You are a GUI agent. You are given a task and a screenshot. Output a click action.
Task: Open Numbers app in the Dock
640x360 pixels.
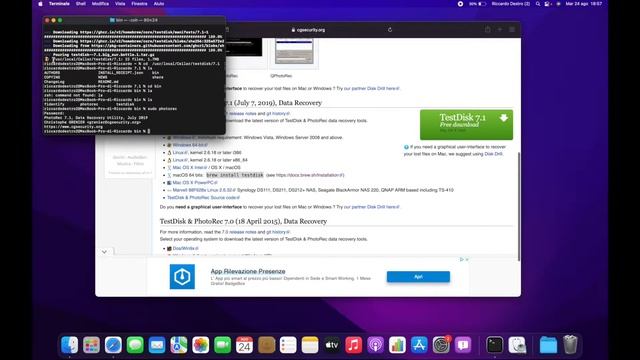coord(397,345)
